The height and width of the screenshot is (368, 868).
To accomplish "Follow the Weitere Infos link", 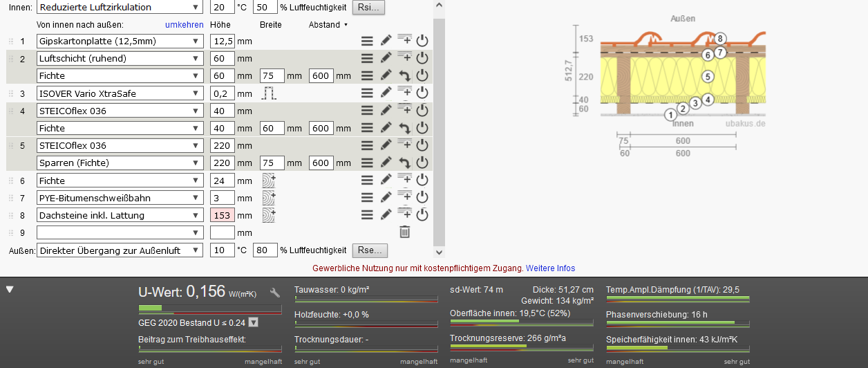I will click(x=550, y=268).
